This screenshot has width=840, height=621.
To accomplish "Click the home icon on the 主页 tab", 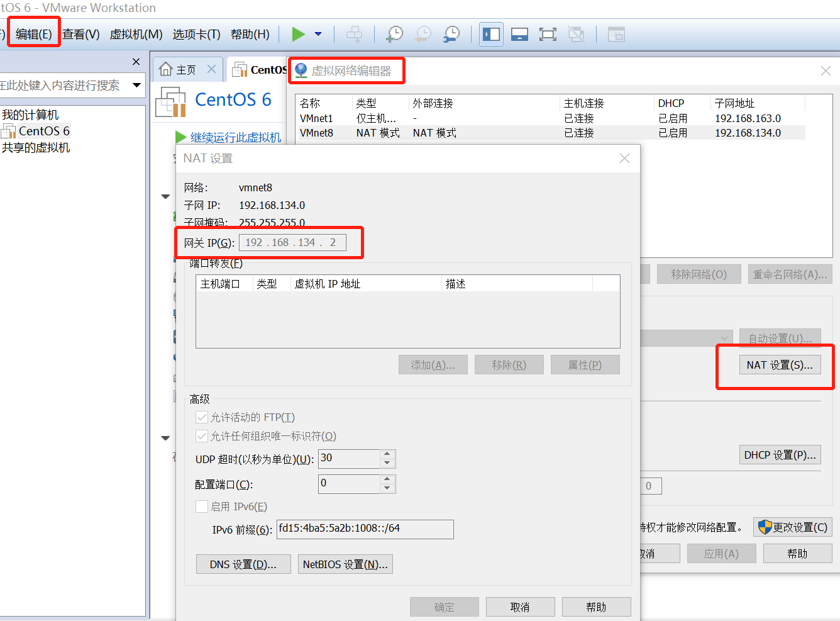I will (166, 69).
